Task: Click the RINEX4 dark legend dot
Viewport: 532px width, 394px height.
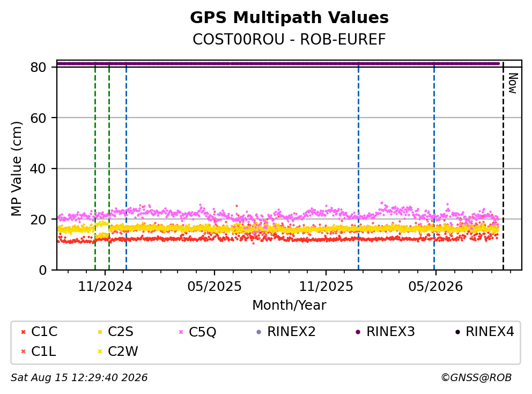Action: 457,332
